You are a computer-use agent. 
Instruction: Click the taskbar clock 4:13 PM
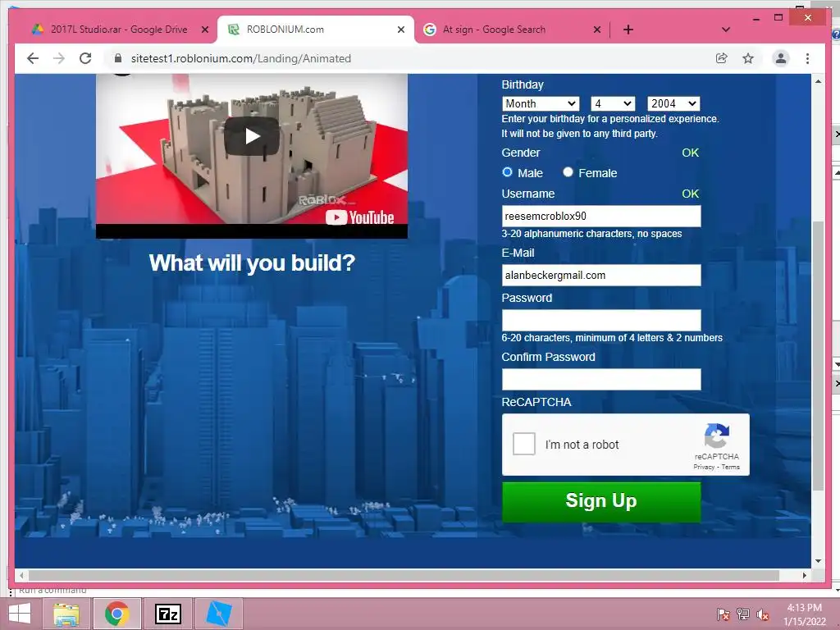(804, 608)
